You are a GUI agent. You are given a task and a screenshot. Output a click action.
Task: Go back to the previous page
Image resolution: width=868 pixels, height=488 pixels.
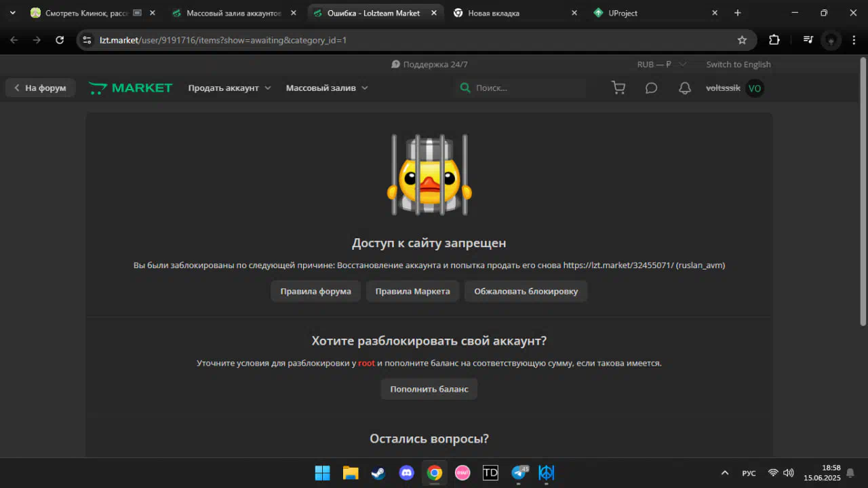point(15,40)
